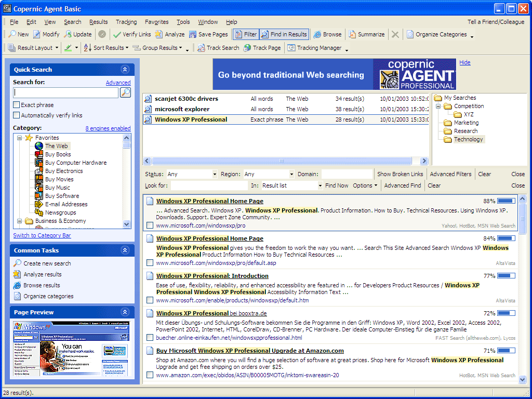The width and height of the screenshot is (532, 399).
Task: Open the Technology folder in My Searches
Action: pos(468,139)
